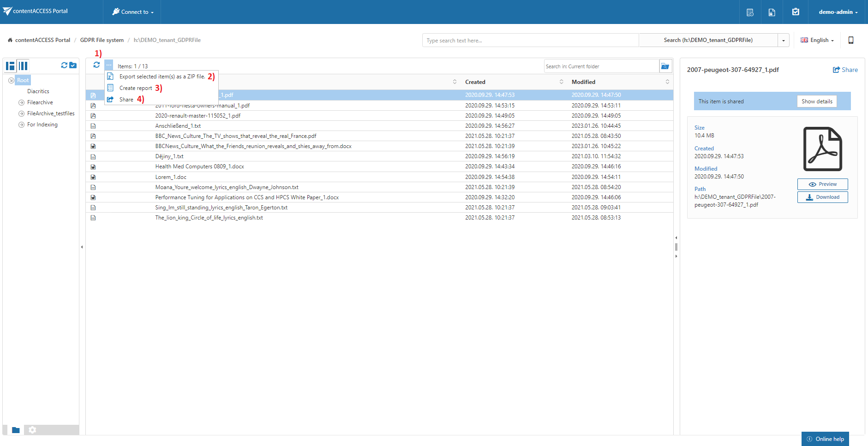The width and height of the screenshot is (868, 446).
Task: Refresh the file list
Action: (96, 65)
